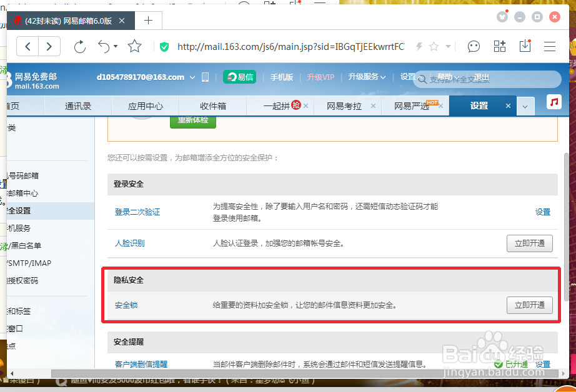Click the small star inside address bar
This screenshot has height=392, width=576.
click(x=434, y=46)
